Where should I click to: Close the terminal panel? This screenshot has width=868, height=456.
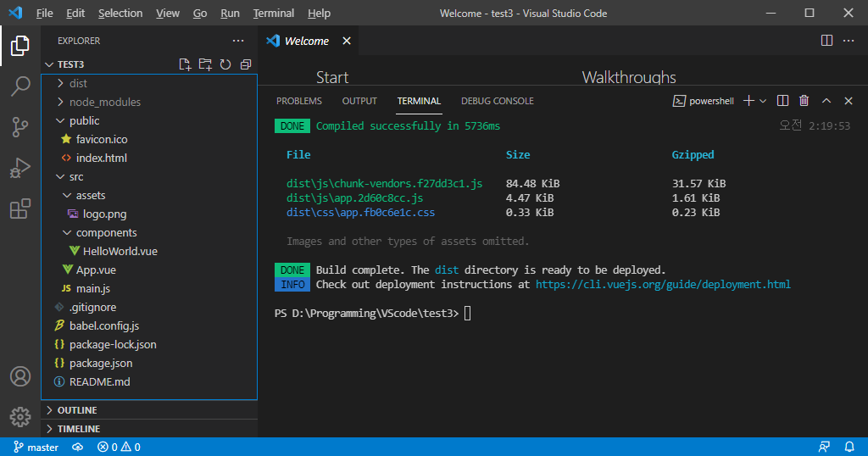coord(848,101)
